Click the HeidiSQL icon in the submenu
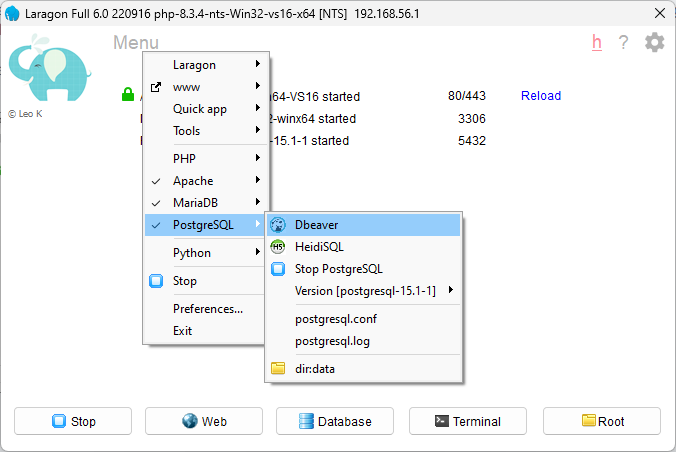 coord(278,247)
